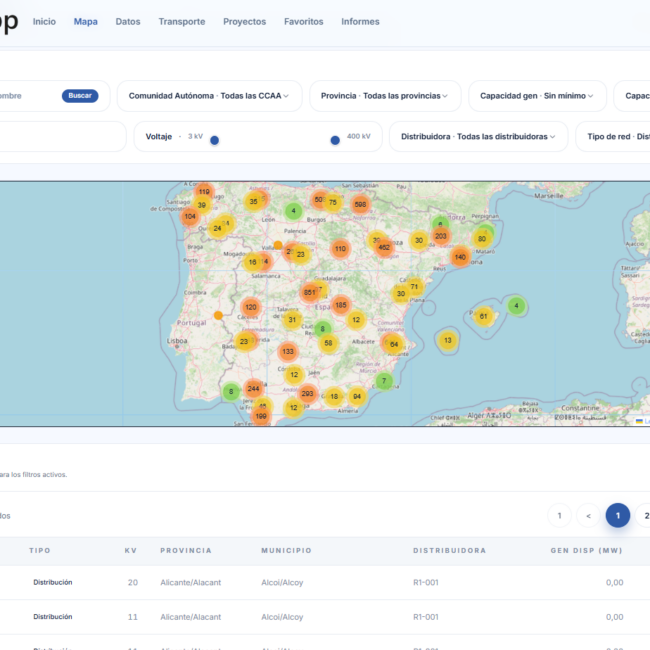Click the 13 cluster marker over Ibiza
This screenshot has height=650, width=650.
(448, 341)
